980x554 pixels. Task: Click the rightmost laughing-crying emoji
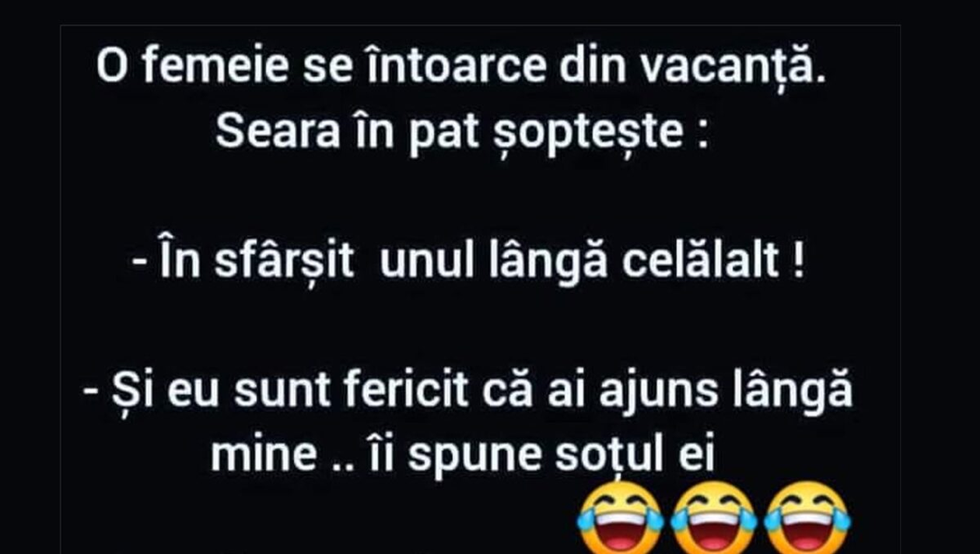click(x=807, y=519)
